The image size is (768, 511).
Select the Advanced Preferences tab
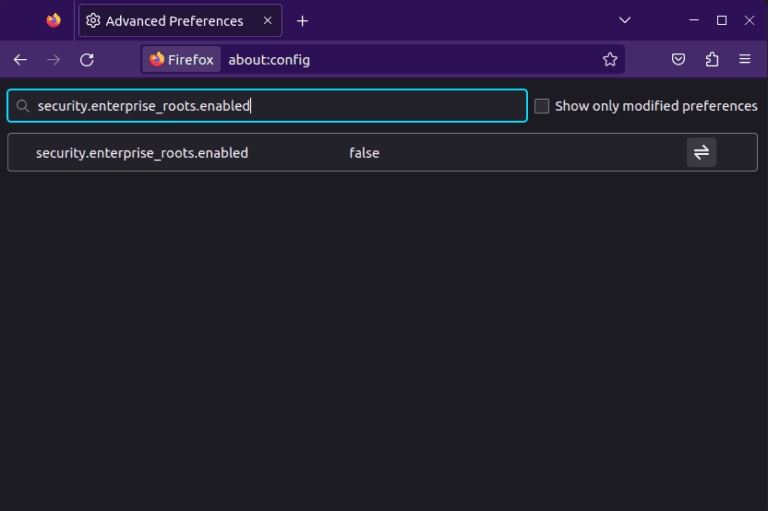170,21
